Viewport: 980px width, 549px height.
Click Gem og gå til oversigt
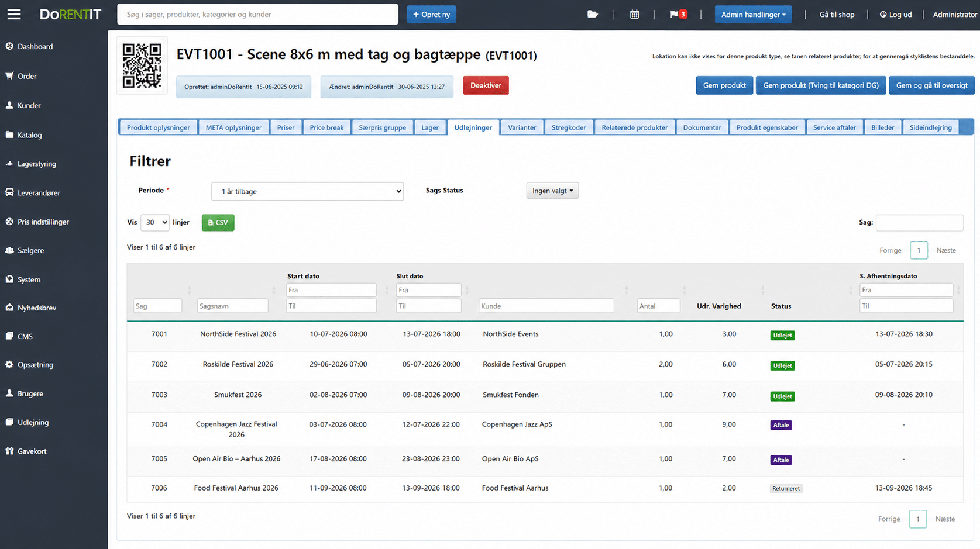pyautogui.click(x=931, y=85)
